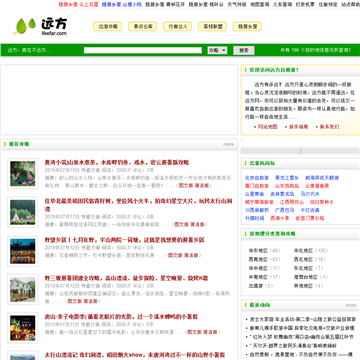
Task: Open the 行者达人 navigation button
Action: [177, 26]
